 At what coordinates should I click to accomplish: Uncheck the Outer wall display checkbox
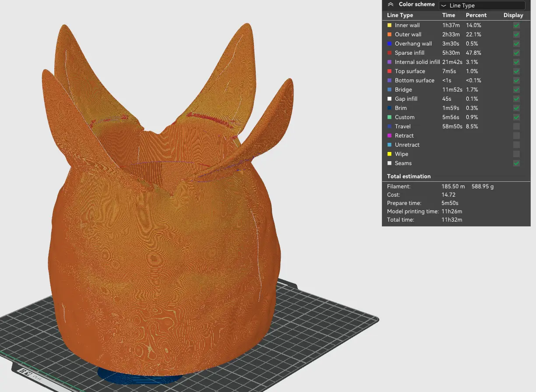516,35
